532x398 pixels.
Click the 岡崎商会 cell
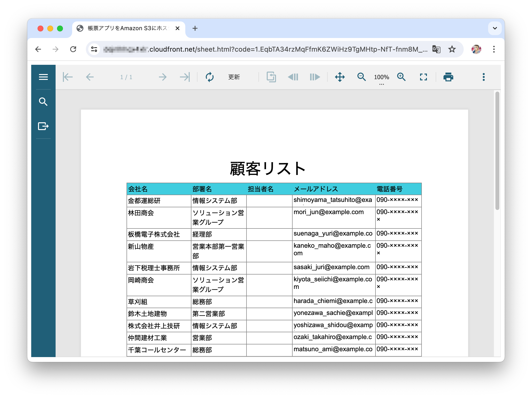click(x=159, y=285)
